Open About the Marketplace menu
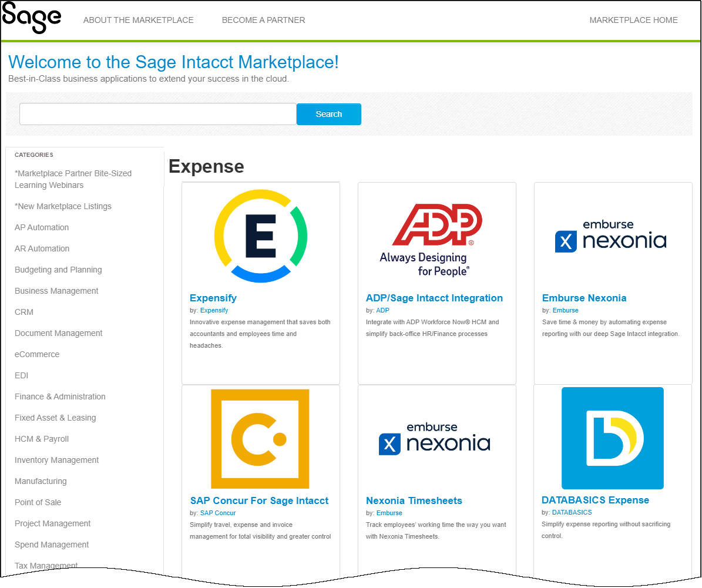The width and height of the screenshot is (702, 588). coord(138,20)
